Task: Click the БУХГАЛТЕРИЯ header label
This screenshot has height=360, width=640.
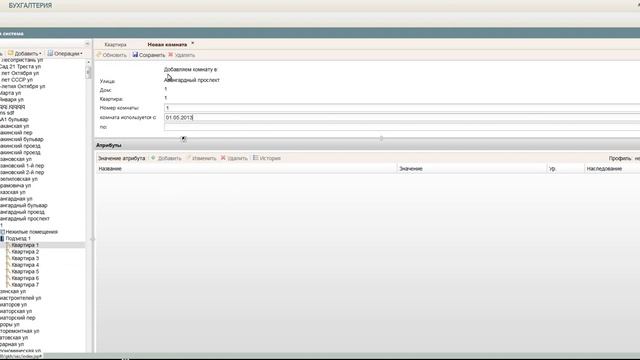Action: coord(30,6)
